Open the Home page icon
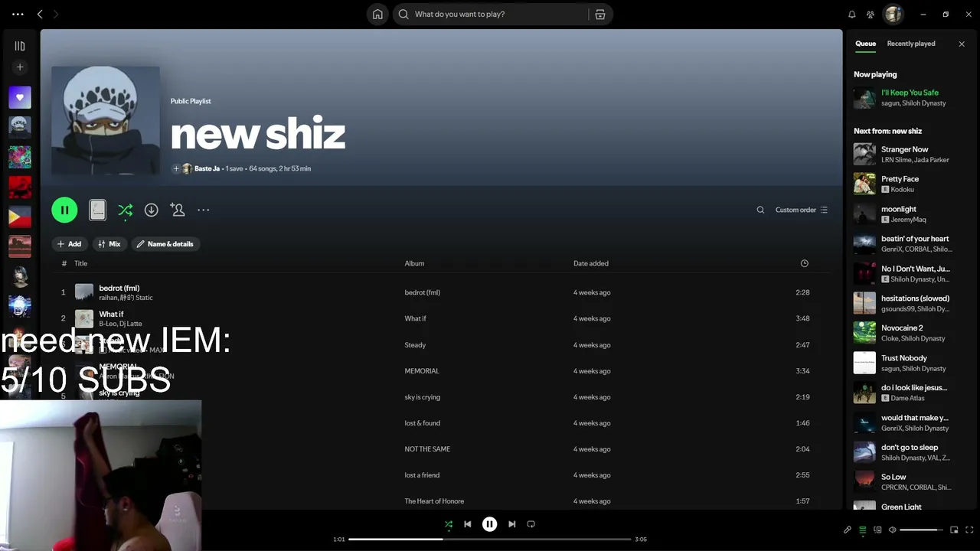 pos(377,15)
